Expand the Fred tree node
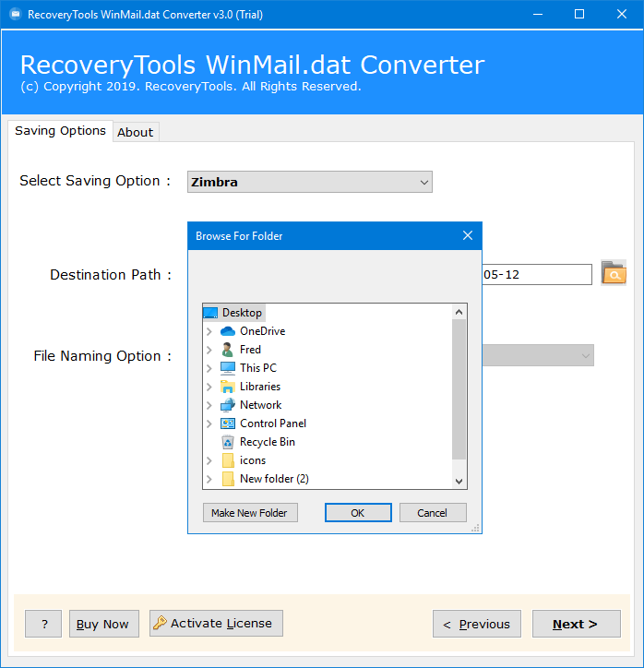This screenshot has width=644, height=668. [209, 350]
